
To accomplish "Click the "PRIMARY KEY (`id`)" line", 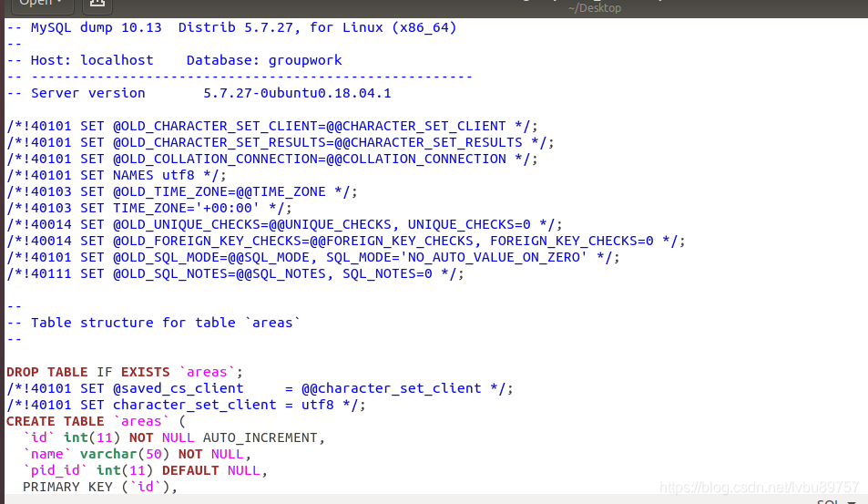I will click(x=99, y=487).
